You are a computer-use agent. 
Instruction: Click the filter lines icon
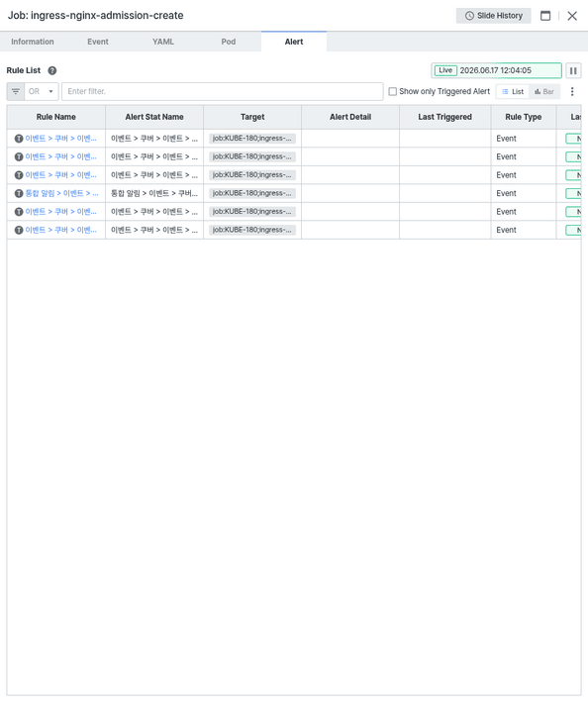click(x=15, y=91)
